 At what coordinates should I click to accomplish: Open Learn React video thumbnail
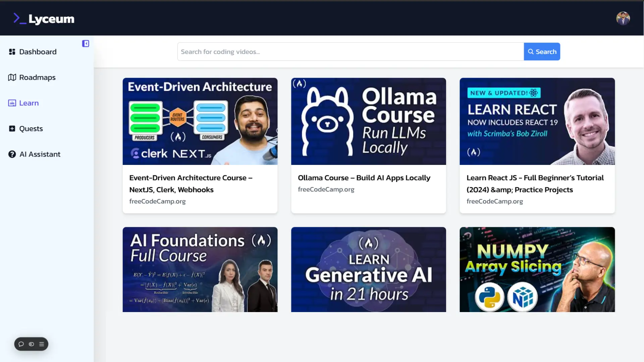click(537, 121)
